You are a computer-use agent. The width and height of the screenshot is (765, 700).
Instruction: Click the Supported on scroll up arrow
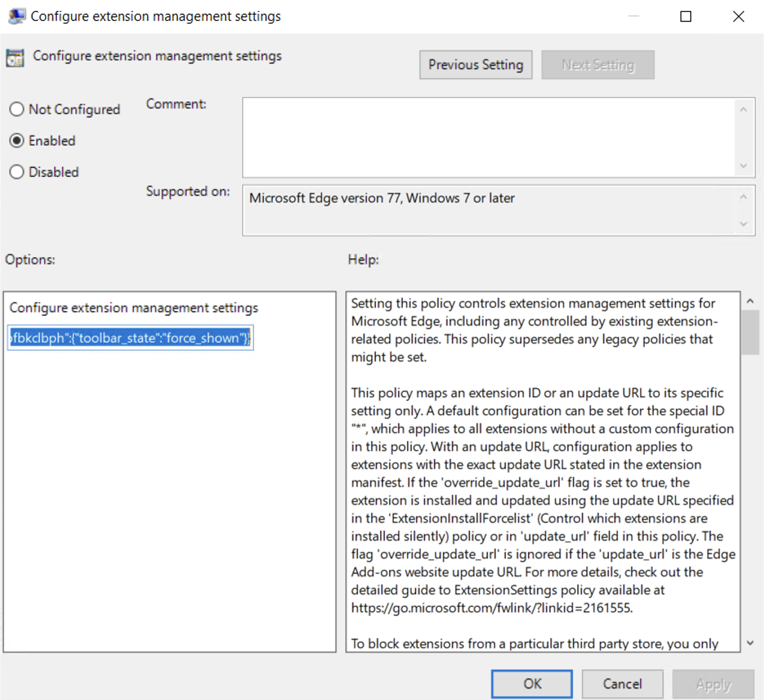[743, 197]
